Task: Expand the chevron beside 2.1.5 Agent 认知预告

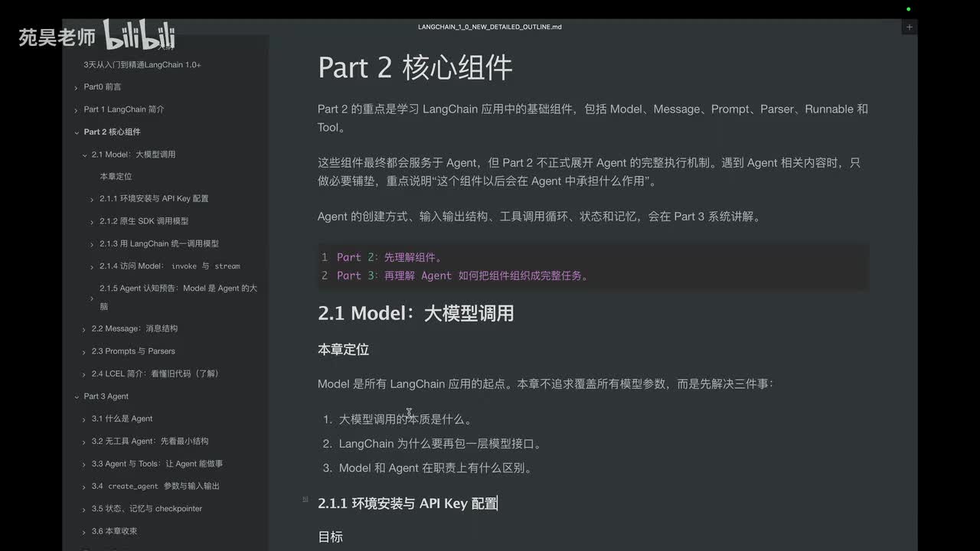Action: (x=92, y=298)
